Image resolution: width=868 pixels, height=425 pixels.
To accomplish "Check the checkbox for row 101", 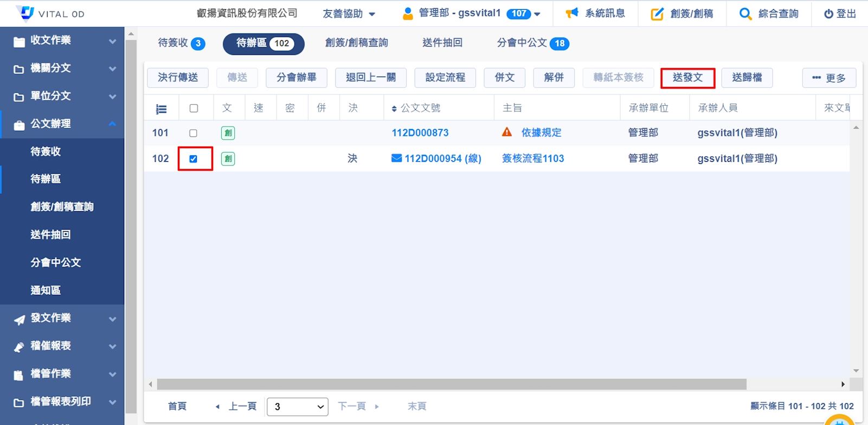I will 193,133.
